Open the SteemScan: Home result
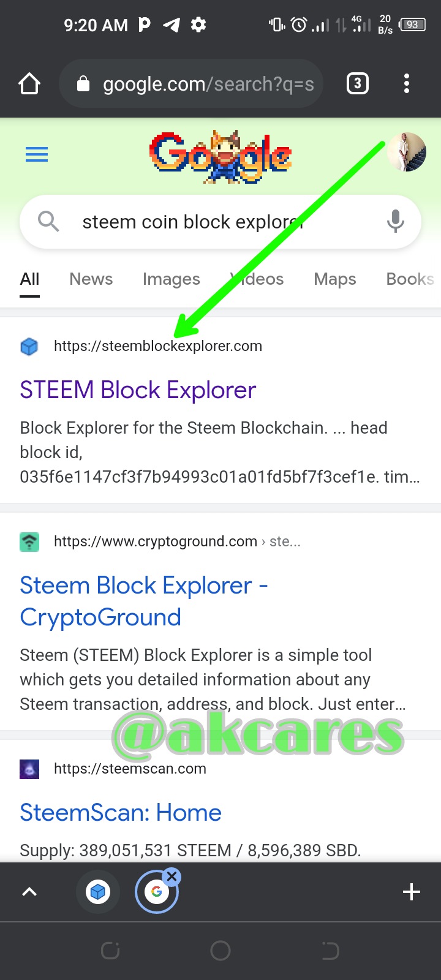This screenshot has width=441, height=980. coord(121,813)
